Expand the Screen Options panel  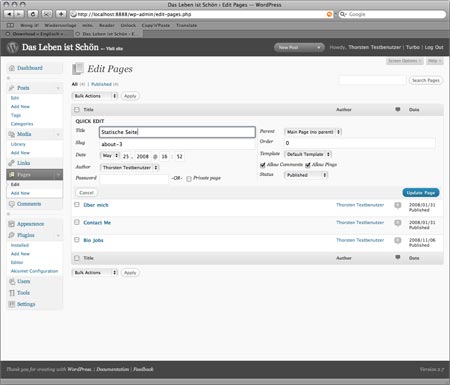(405, 61)
